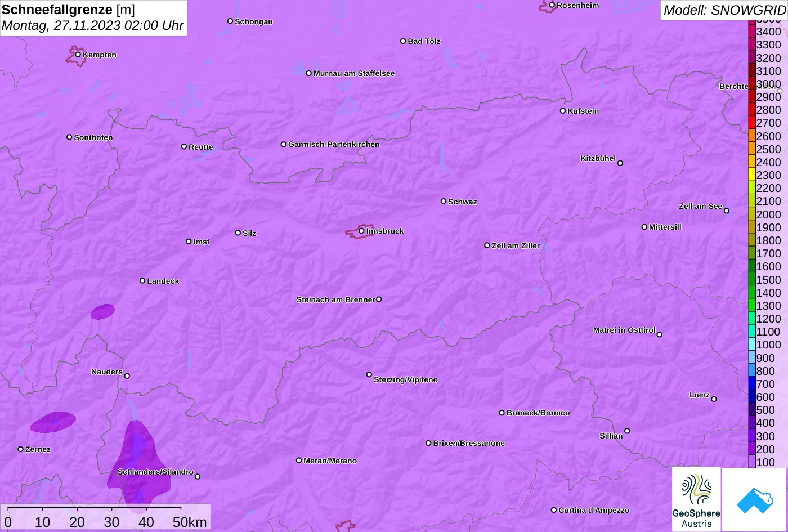Click the Lienz location dot

[714, 399]
